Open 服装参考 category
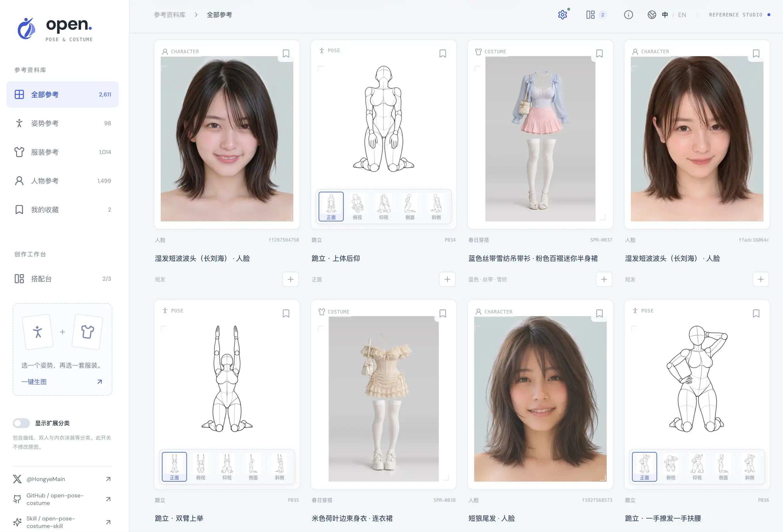The height and width of the screenshot is (532, 783). (62, 152)
